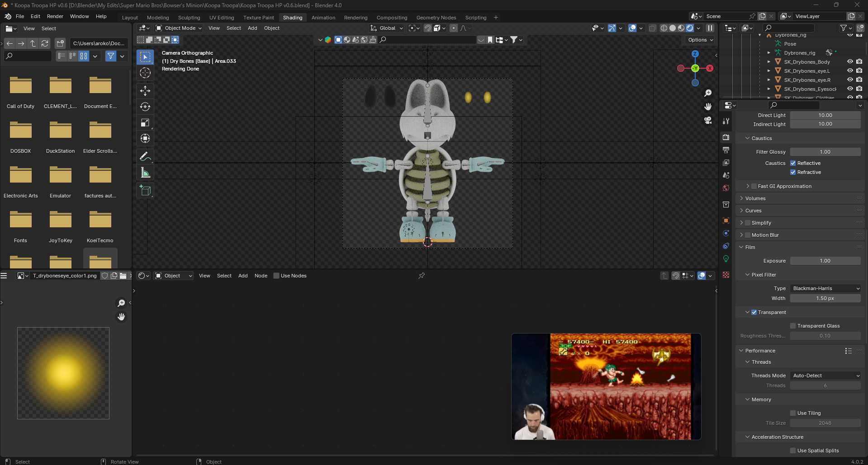Open viewport Add menu
Image resolution: width=868 pixels, height=465 pixels.
click(x=252, y=28)
